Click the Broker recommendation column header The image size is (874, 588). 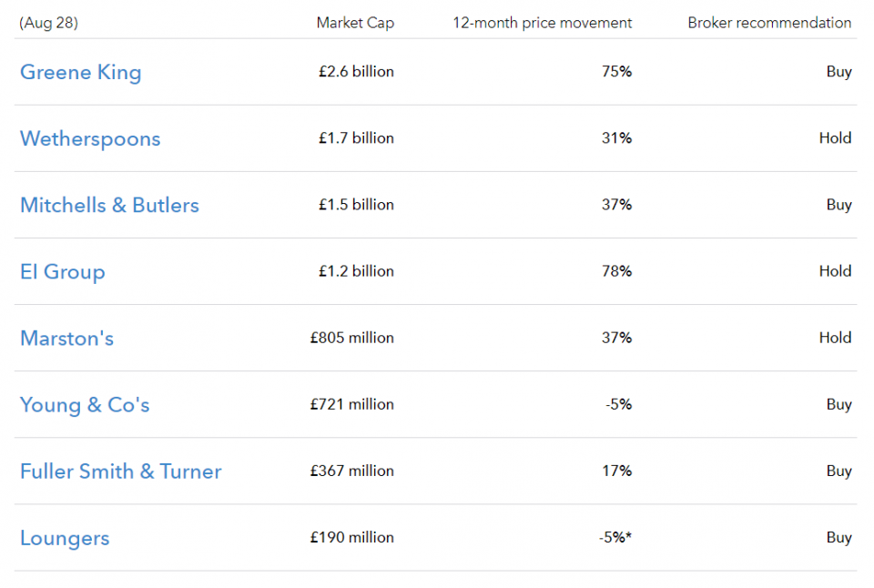pyautogui.click(x=770, y=23)
